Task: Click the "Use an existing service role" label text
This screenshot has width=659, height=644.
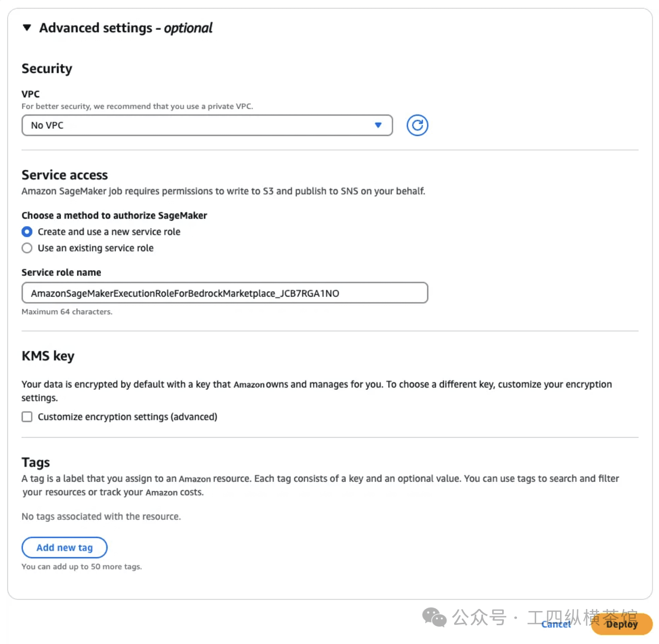Action: (x=95, y=248)
